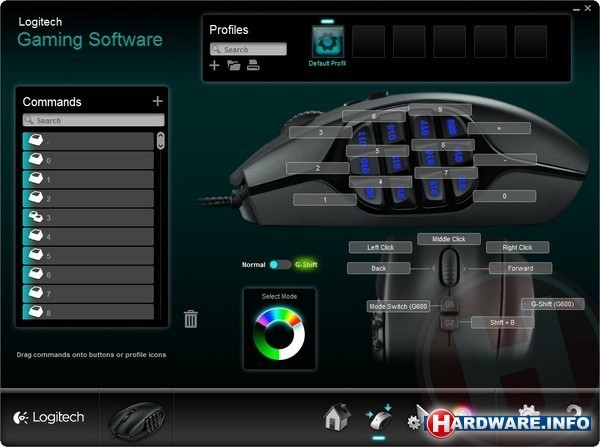600x447 pixels.
Task: Click thumb button label 8
Action: coord(443,145)
